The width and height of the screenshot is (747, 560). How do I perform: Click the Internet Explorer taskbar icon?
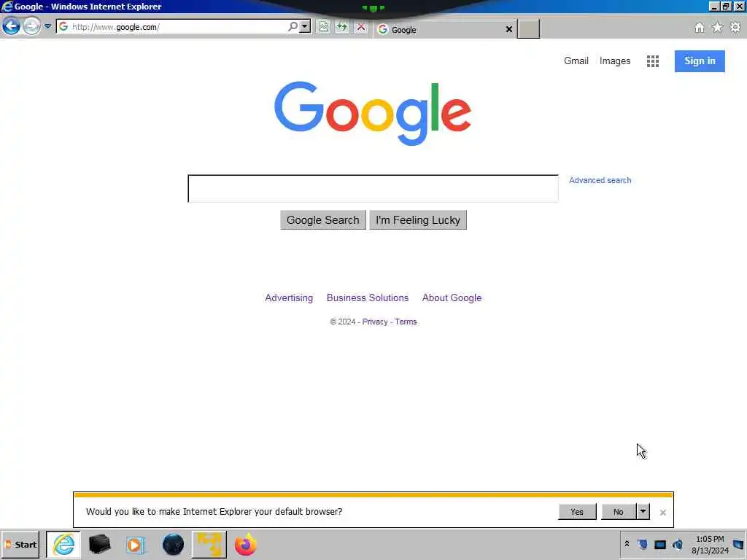pyautogui.click(x=63, y=544)
